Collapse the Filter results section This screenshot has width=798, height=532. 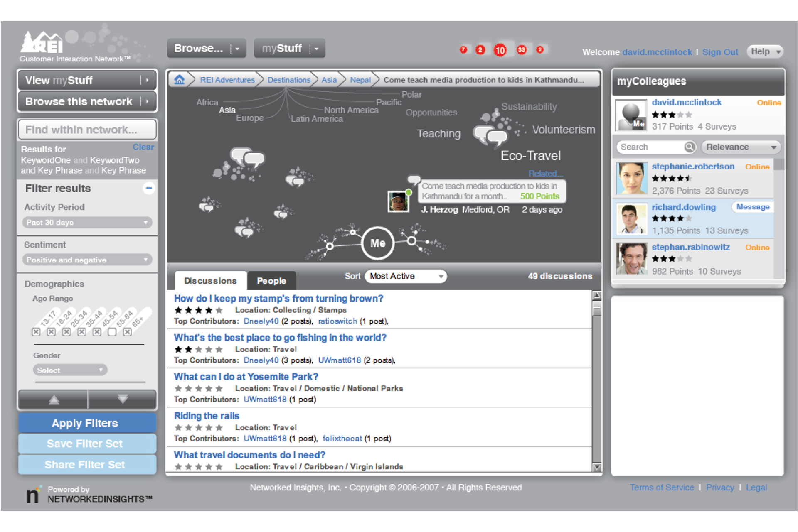tap(148, 188)
